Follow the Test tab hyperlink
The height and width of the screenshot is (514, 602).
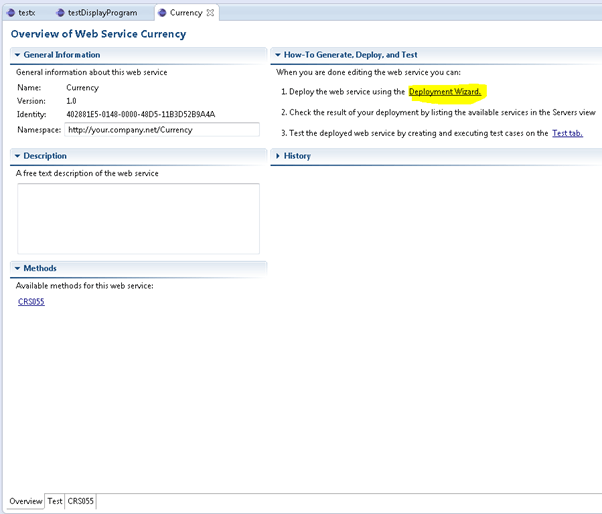(567, 133)
